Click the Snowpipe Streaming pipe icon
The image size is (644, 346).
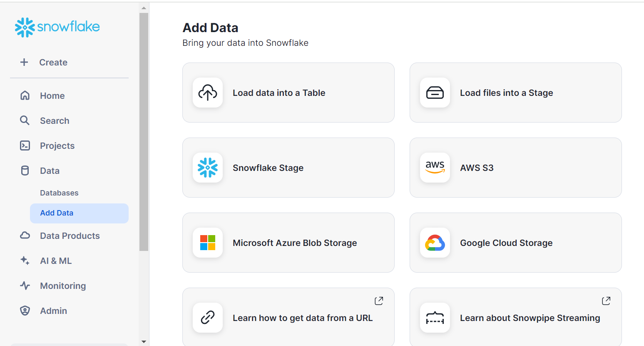coord(435,318)
